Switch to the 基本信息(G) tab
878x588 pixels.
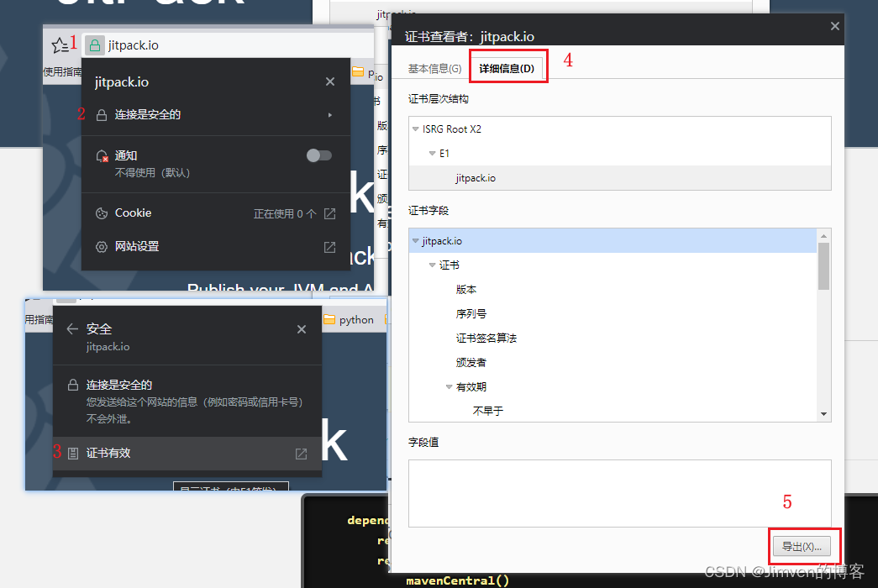(x=434, y=68)
